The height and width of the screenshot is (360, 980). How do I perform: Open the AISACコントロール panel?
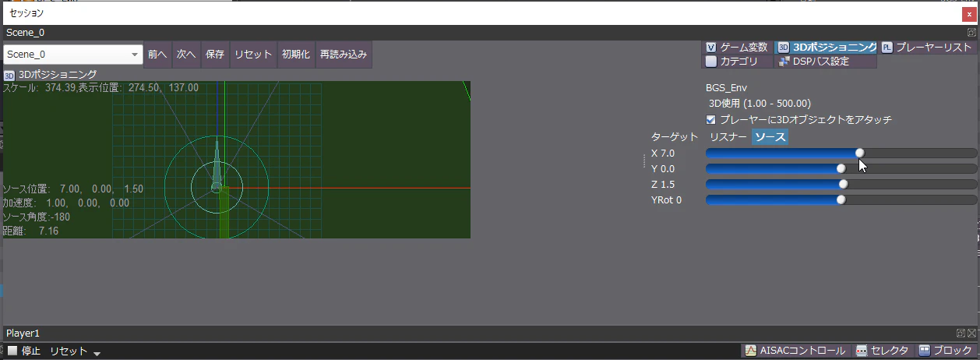795,351
